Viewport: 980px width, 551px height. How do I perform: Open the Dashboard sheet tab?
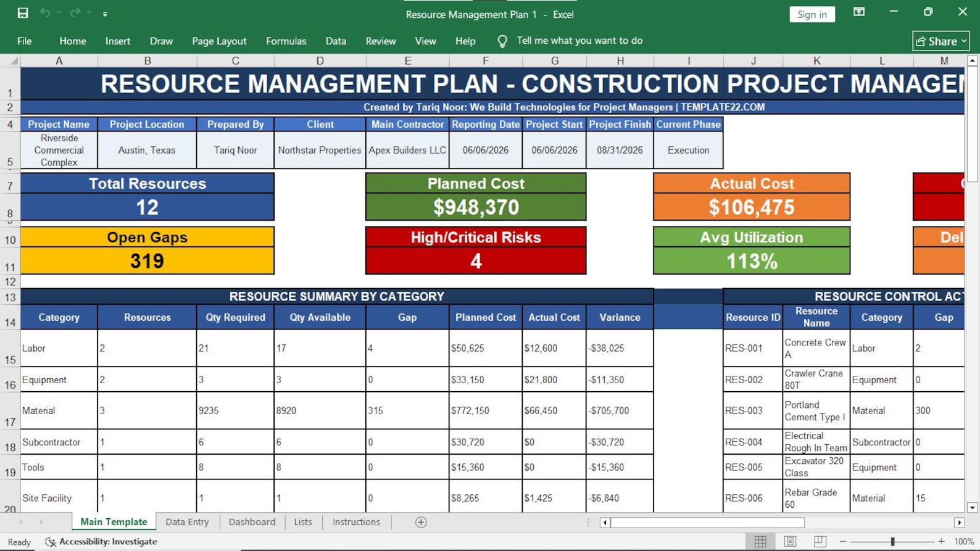(252, 522)
